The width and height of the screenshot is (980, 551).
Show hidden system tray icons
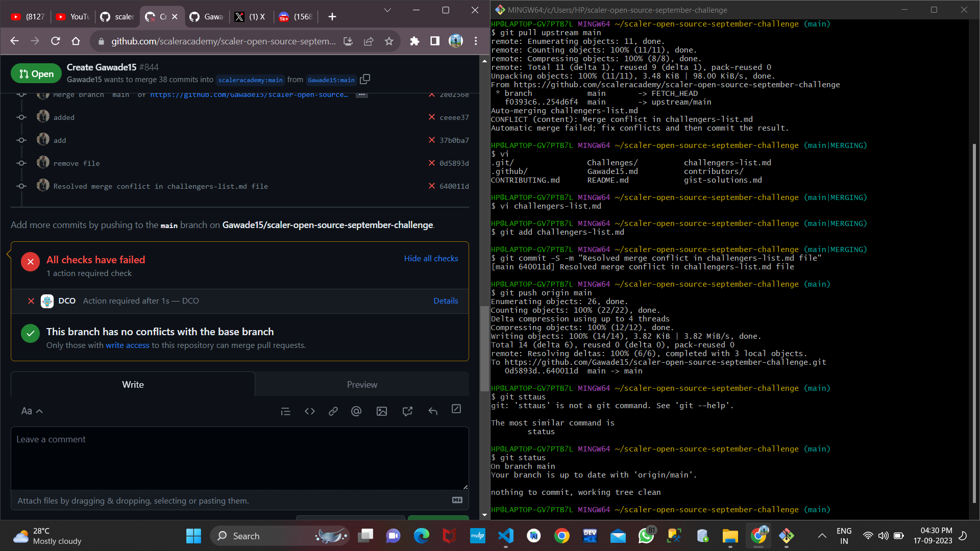pyautogui.click(x=822, y=536)
